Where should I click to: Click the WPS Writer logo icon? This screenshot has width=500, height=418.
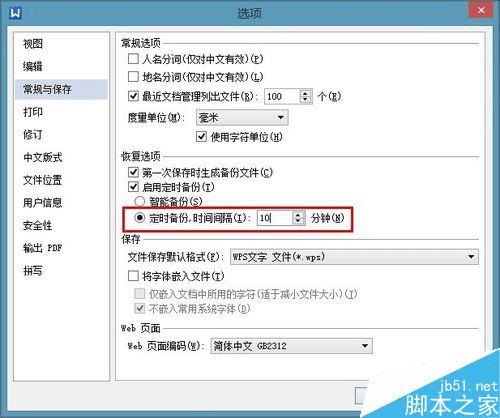pyautogui.click(x=15, y=13)
